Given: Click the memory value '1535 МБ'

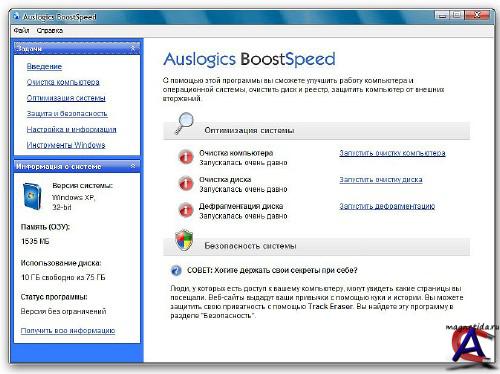Looking at the screenshot, I should [x=35, y=241].
